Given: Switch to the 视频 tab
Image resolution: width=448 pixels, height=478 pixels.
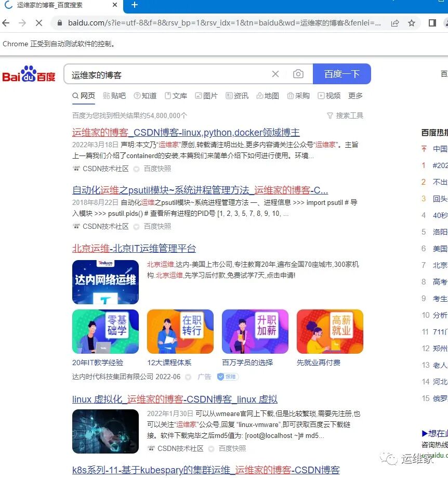Looking at the screenshot, I should [333, 96].
